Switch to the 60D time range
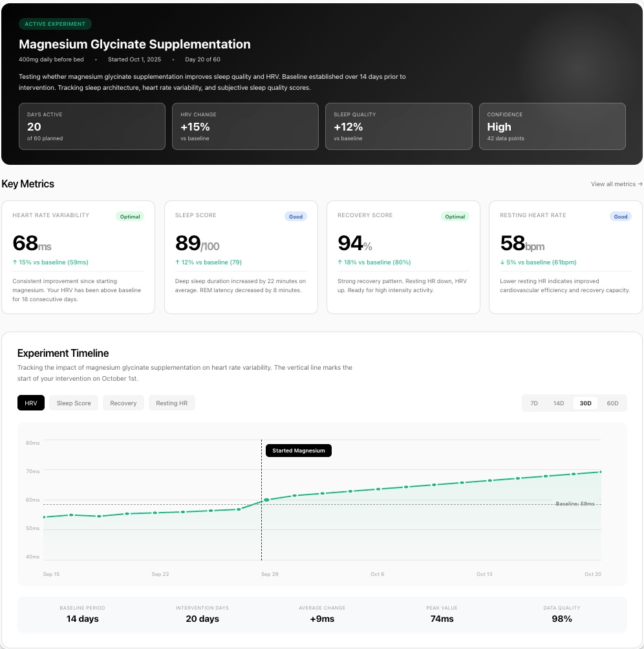644x649 pixels. pyautogui.click(x=612, y=403)
